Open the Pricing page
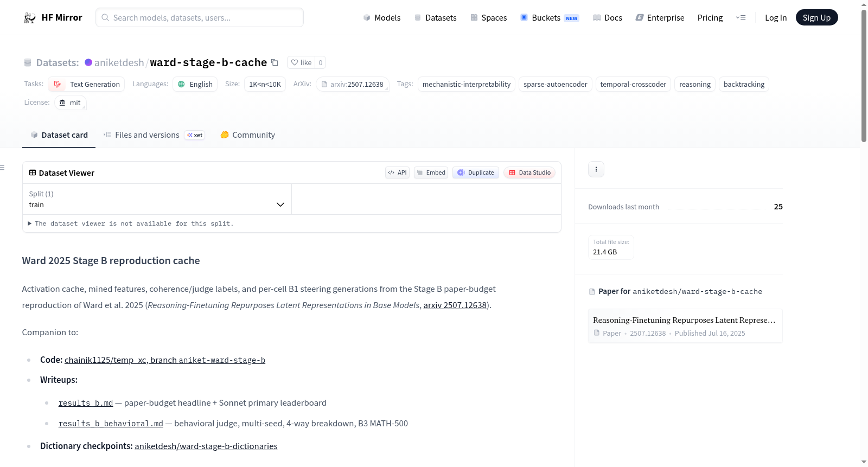The width and height of the screenshot is (868, 467). coord(710,18)
